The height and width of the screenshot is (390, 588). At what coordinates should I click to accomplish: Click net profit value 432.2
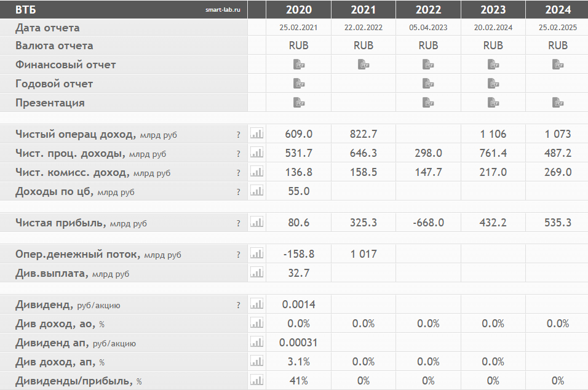493,223
